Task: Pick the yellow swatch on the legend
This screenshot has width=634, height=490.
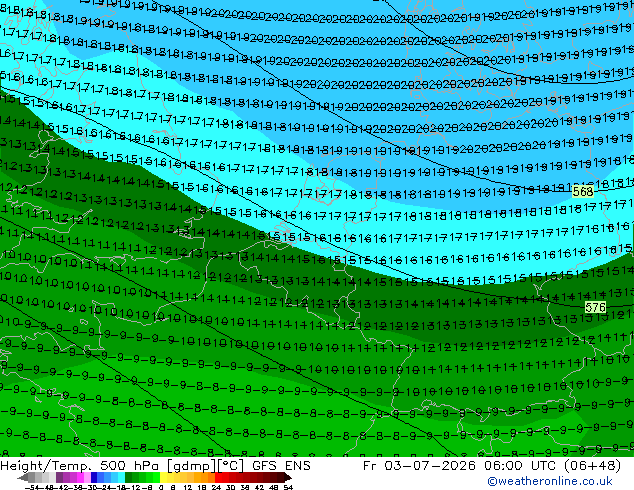Action: coord(163,477)
